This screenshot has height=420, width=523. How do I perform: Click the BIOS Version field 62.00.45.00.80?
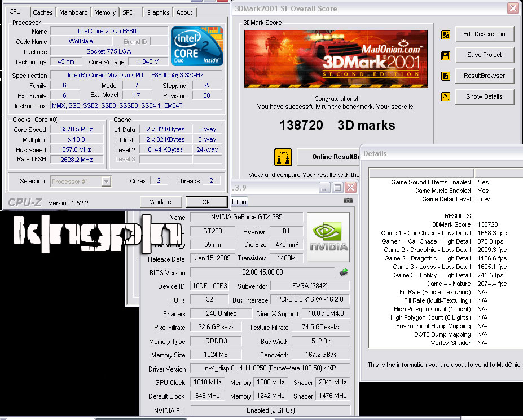click(x=262, y=272)
